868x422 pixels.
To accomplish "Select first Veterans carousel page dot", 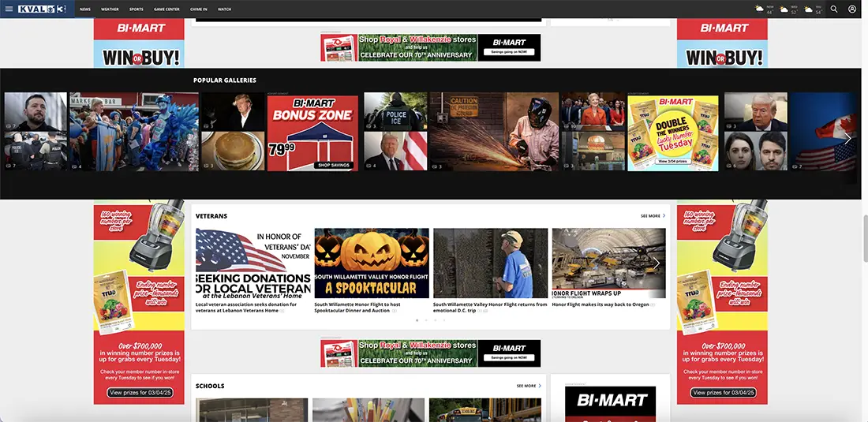I will tap(417, 320).
